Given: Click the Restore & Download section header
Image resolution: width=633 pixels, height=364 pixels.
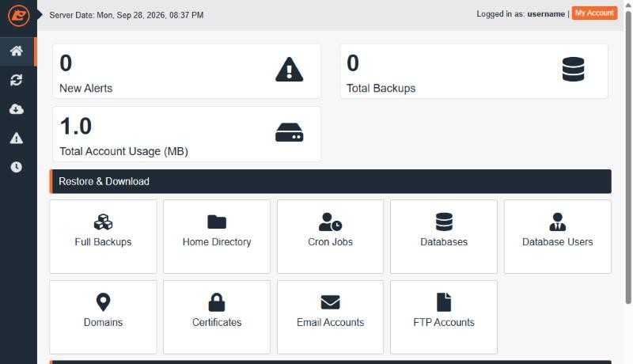Looking at the screenshot, I should coord(330,181).
